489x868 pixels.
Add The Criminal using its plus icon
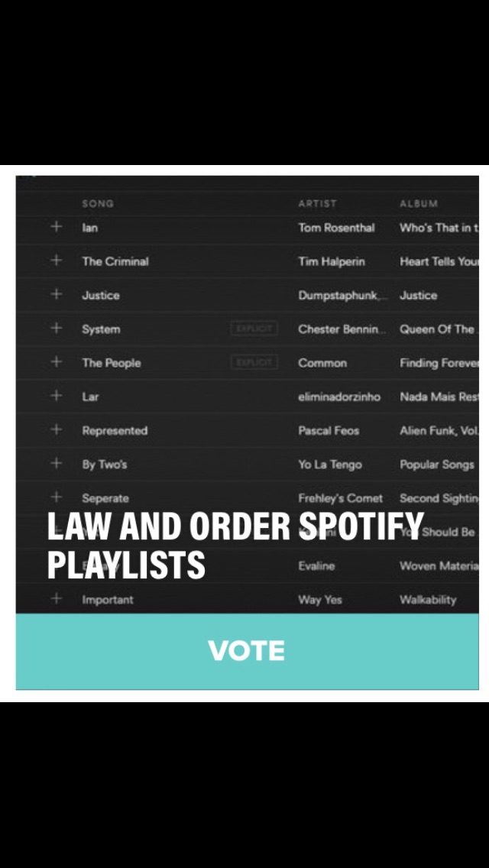pos(56,261)
